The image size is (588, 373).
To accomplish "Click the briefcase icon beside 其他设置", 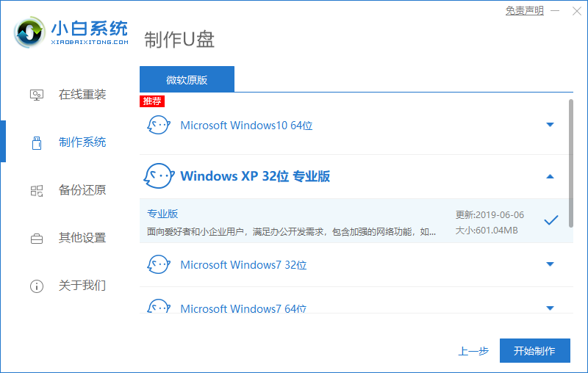I will (x=37, y=238).
